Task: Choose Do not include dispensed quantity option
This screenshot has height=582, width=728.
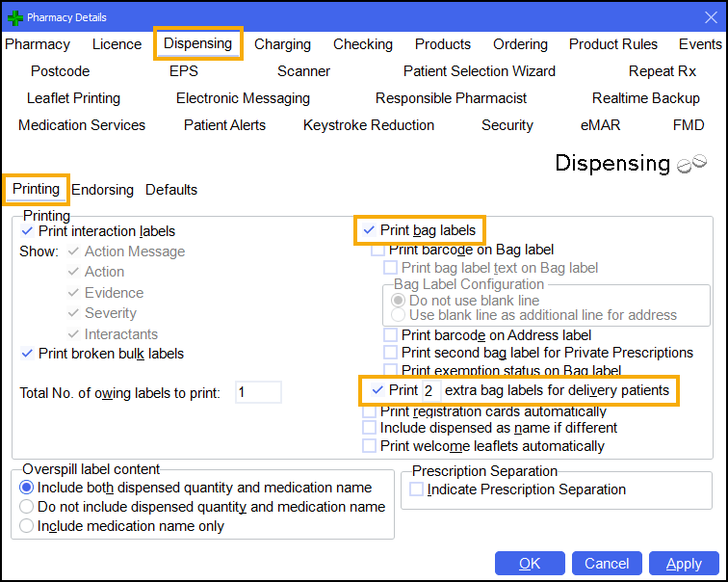Action: click(27, 507)
